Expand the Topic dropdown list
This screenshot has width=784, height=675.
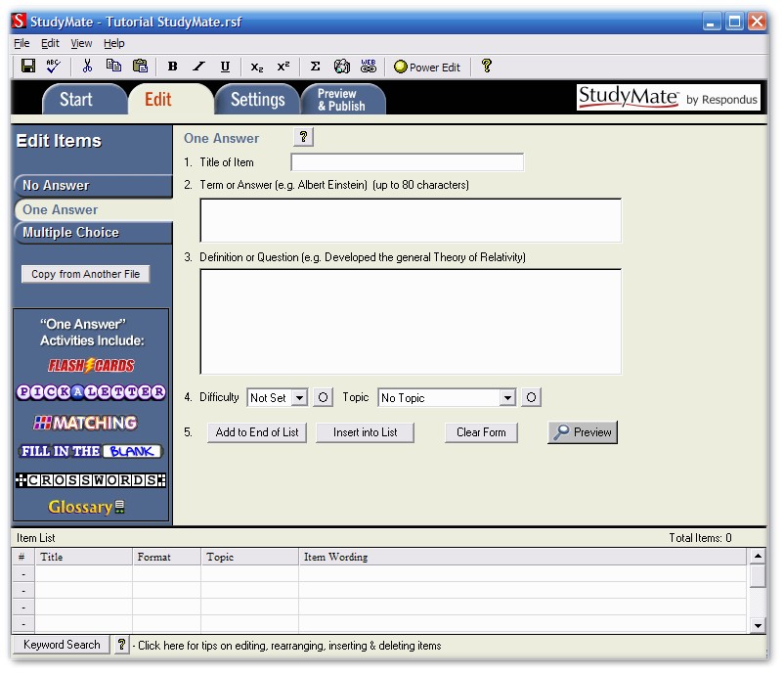click(x=506, y=398)
